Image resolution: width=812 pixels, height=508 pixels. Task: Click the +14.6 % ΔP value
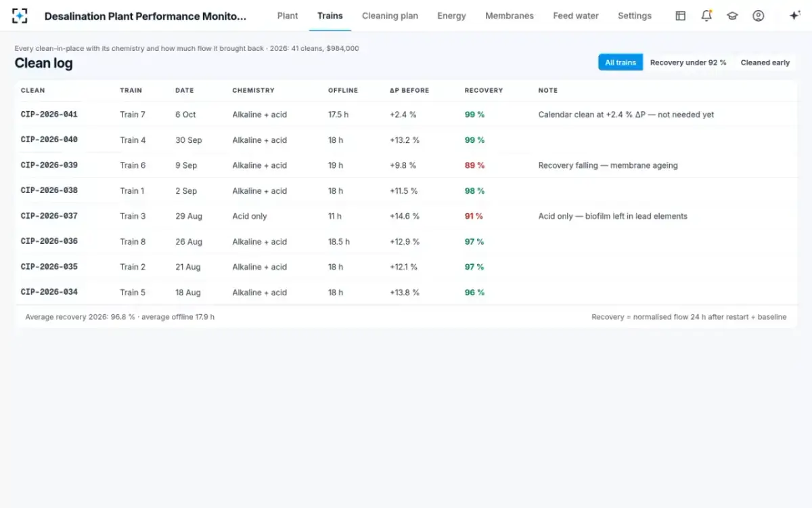point(405,216)
